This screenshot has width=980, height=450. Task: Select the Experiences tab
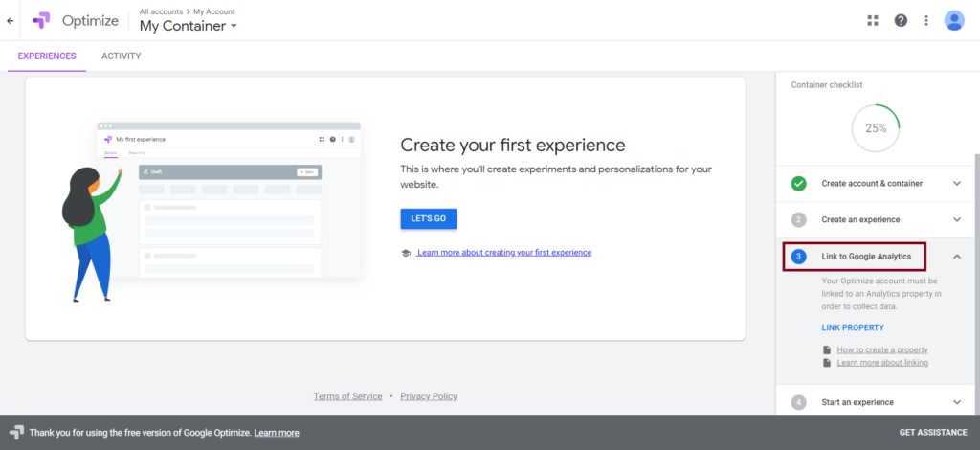(47, 56)
